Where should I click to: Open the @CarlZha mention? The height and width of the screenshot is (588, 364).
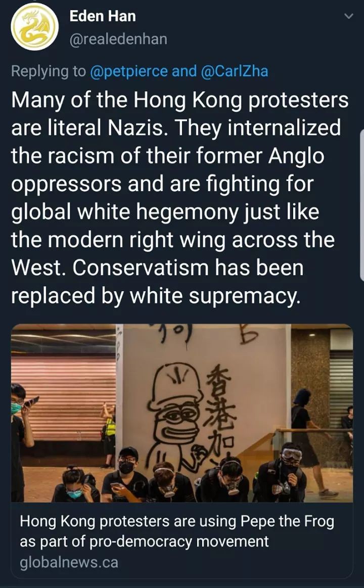(x=235, y=71)
